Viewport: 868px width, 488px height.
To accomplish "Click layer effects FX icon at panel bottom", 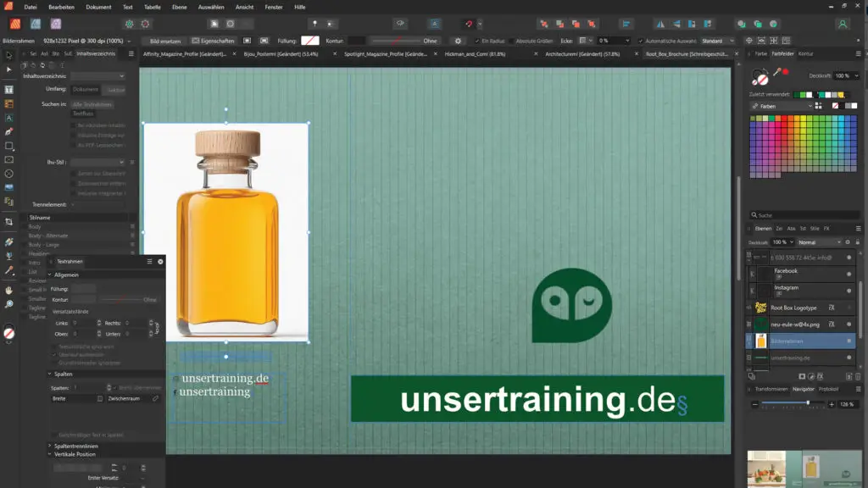I will (x=820, y=376).
